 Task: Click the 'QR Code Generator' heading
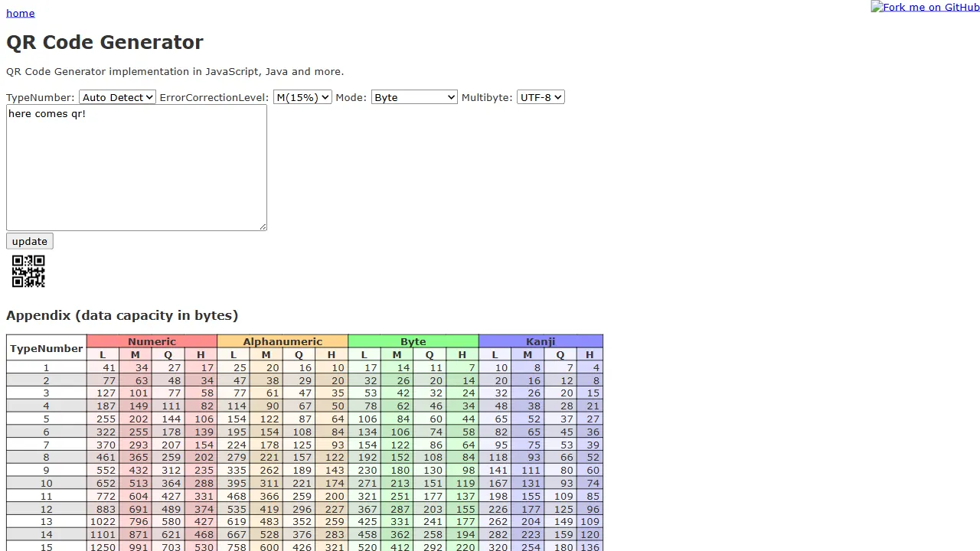[x=105, y=42]
